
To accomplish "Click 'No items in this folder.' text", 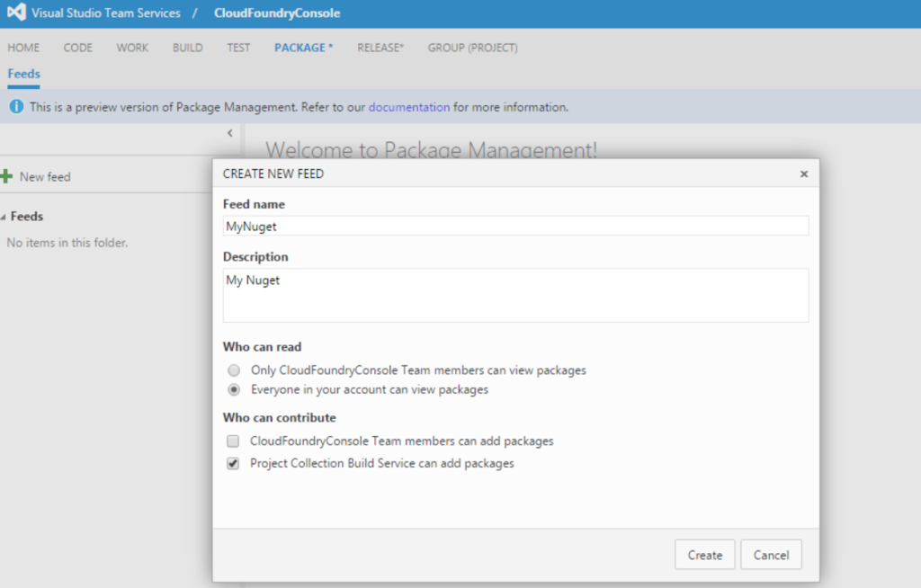I will point(67,243).
